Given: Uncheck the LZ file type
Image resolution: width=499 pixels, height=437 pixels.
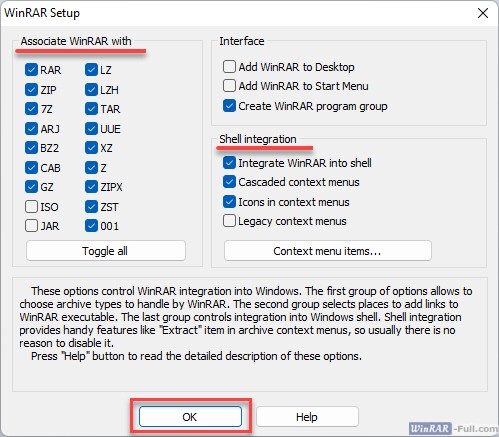Looking at the screenshot, I should click(x=91, y=70).
